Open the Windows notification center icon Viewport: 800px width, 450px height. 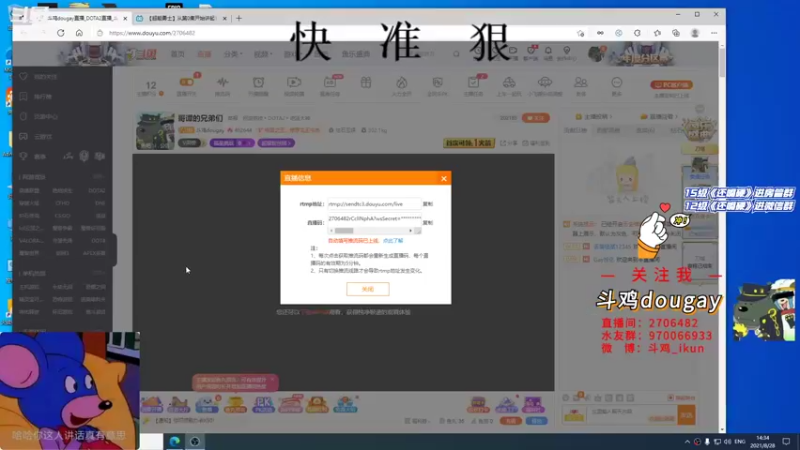786,441
